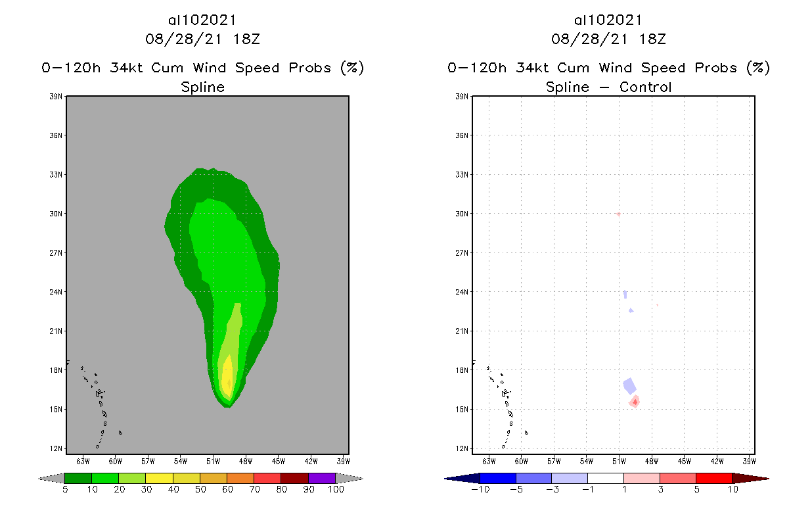Click the dark green 5-10 legend swatch
Viewport: 812px width, 526px height.
tap(78, 478)
